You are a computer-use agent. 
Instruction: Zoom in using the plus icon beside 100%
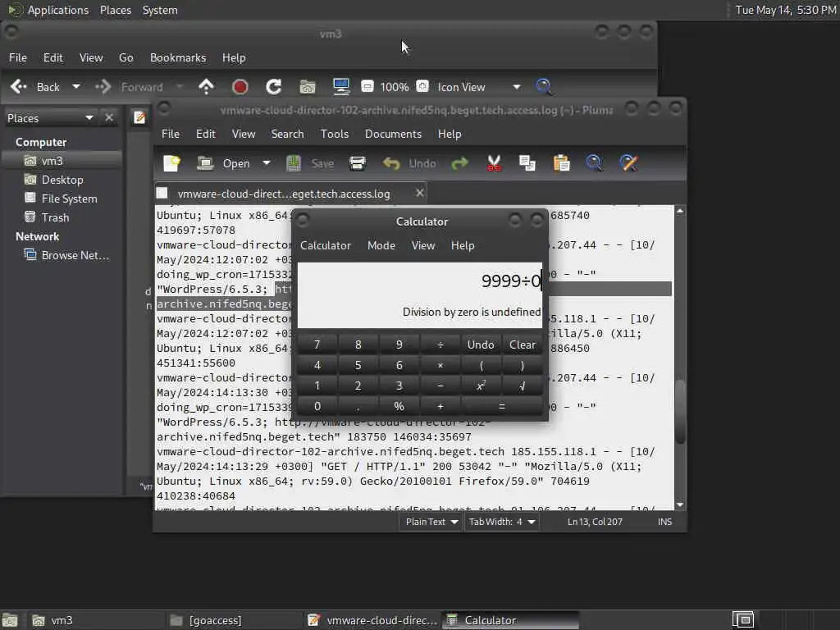click(x=422, y=86)
